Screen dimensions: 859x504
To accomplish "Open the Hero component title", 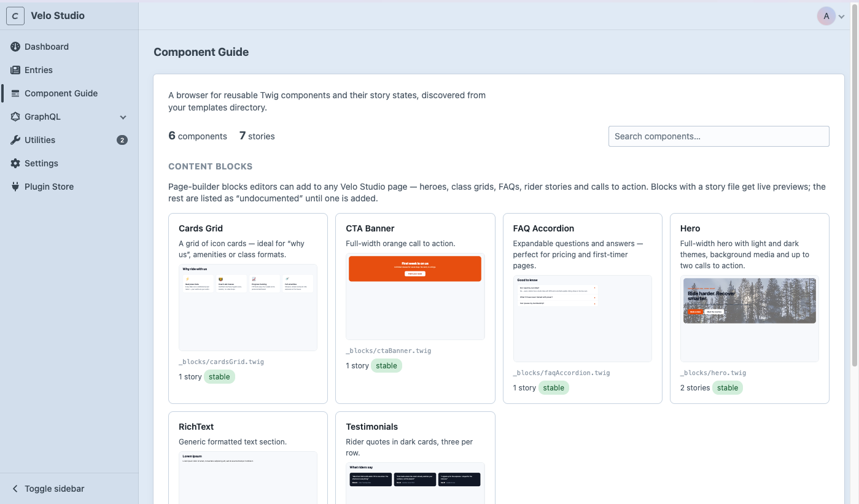I will click(x=690, y=228).
